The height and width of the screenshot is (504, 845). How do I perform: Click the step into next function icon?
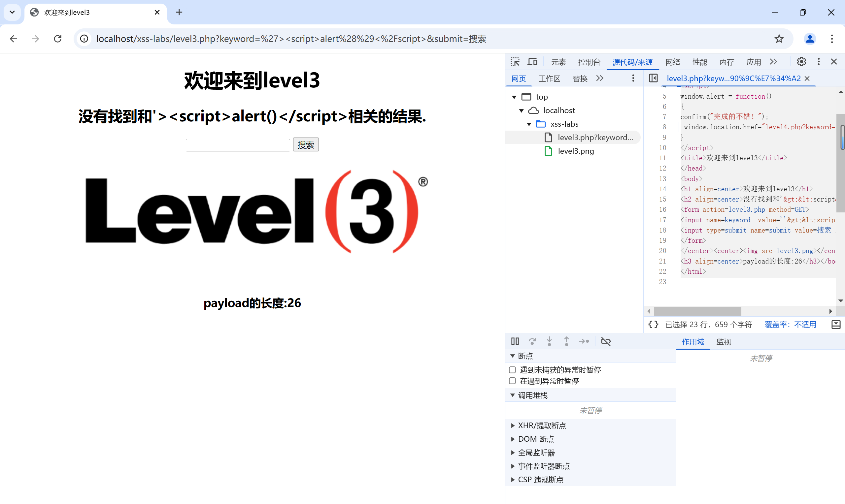point(549,341)
